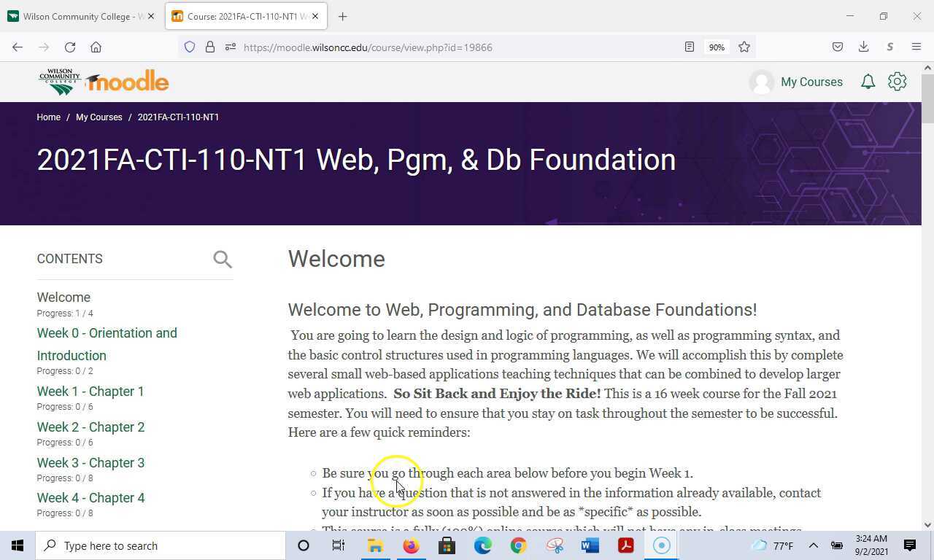Open the Wilson Community College browser tab

pos(80,16)
